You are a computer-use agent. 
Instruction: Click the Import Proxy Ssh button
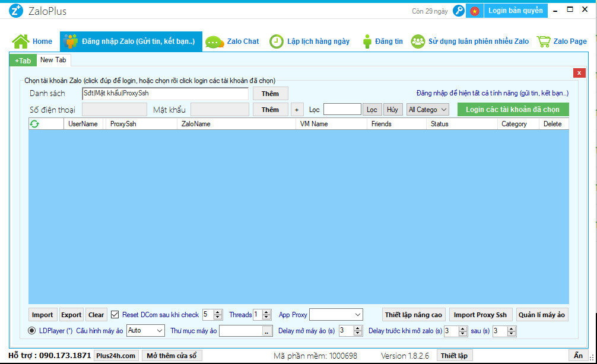(481, 315)
